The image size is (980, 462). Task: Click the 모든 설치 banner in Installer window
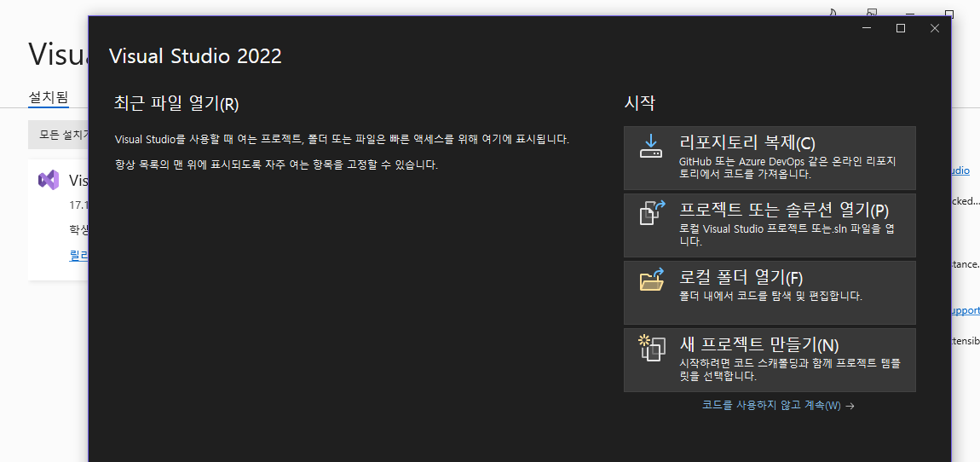pyautogui.click(x=59, y=135)
